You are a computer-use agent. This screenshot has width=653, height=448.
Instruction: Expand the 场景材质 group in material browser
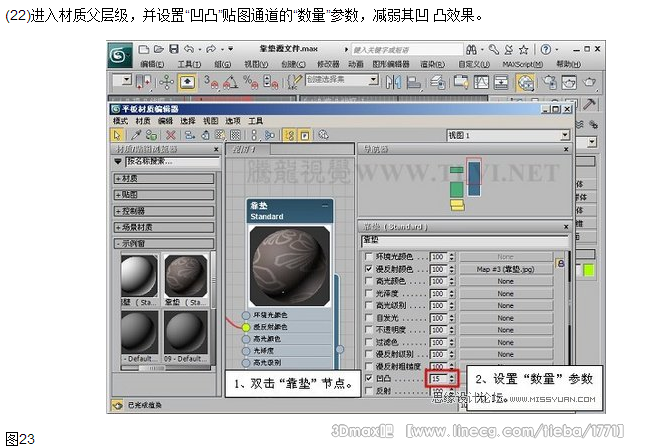point(164,227)
